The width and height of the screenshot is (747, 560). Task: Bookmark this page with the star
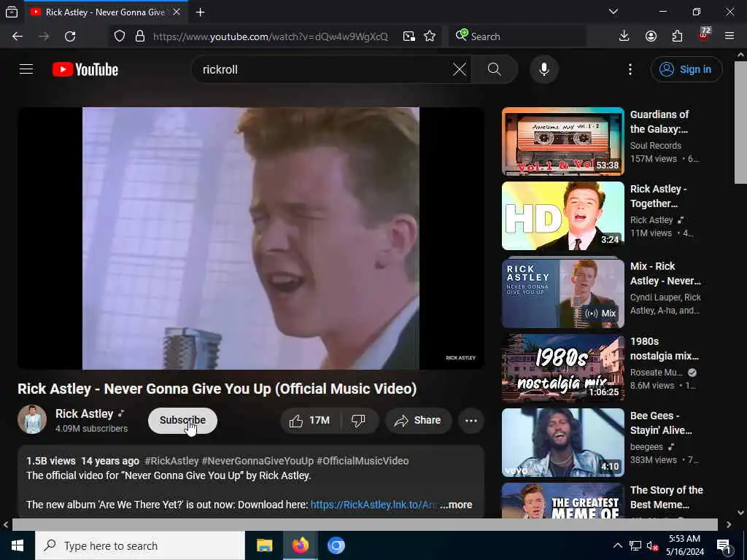[430, 36]
